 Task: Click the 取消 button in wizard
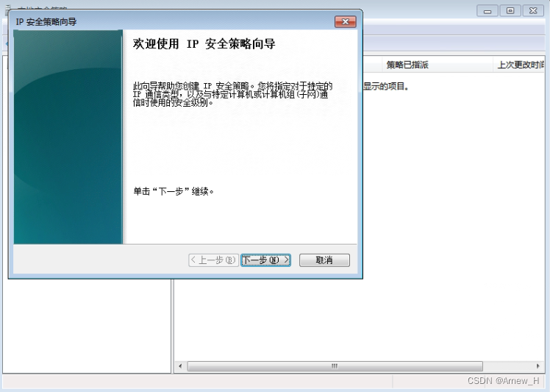tap(324, 260)
